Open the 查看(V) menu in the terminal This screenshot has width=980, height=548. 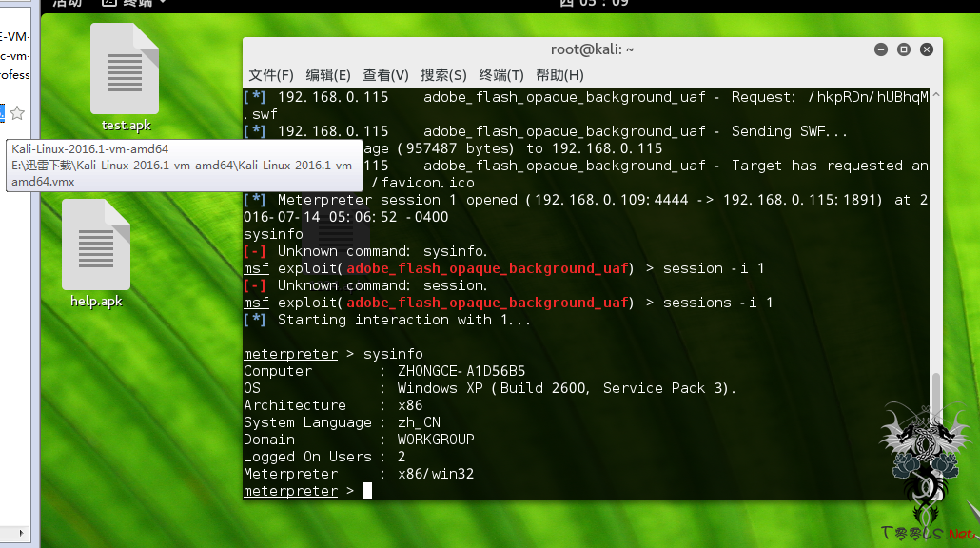[385, 75]
